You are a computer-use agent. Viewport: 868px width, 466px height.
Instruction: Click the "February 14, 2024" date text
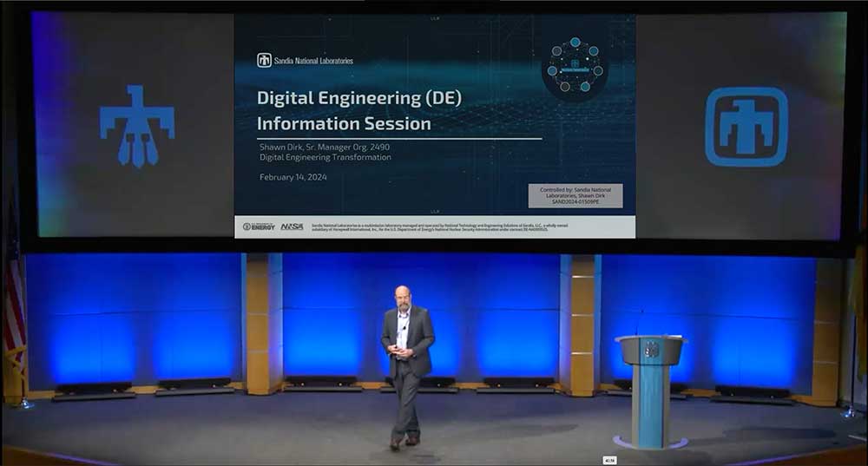click(x=293, y=177)
